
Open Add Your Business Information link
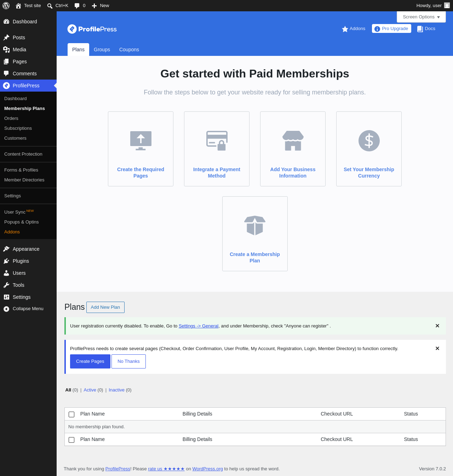293,173
